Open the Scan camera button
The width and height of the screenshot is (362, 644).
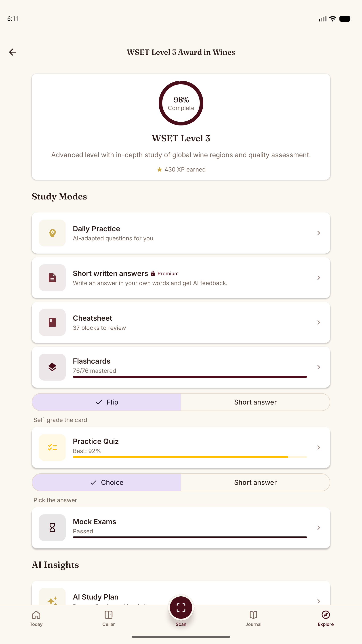[181, 608]
